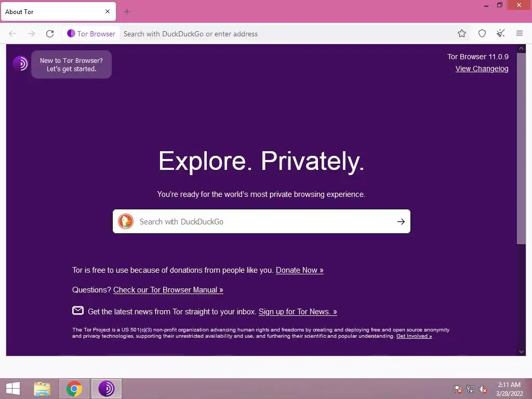Switch to Google Chrome in taskbar

pyautogui.click(x=74, y=389)
